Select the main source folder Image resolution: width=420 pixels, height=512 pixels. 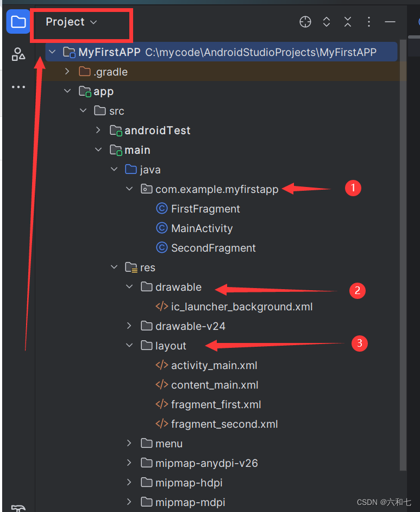(130, 150)
